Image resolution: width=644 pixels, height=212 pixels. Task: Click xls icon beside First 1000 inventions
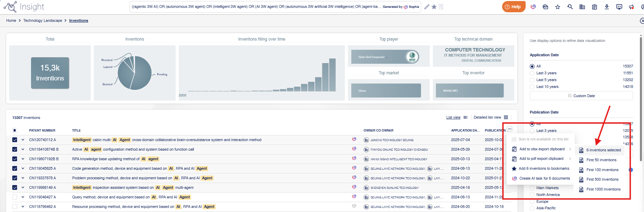click(581, 190)
